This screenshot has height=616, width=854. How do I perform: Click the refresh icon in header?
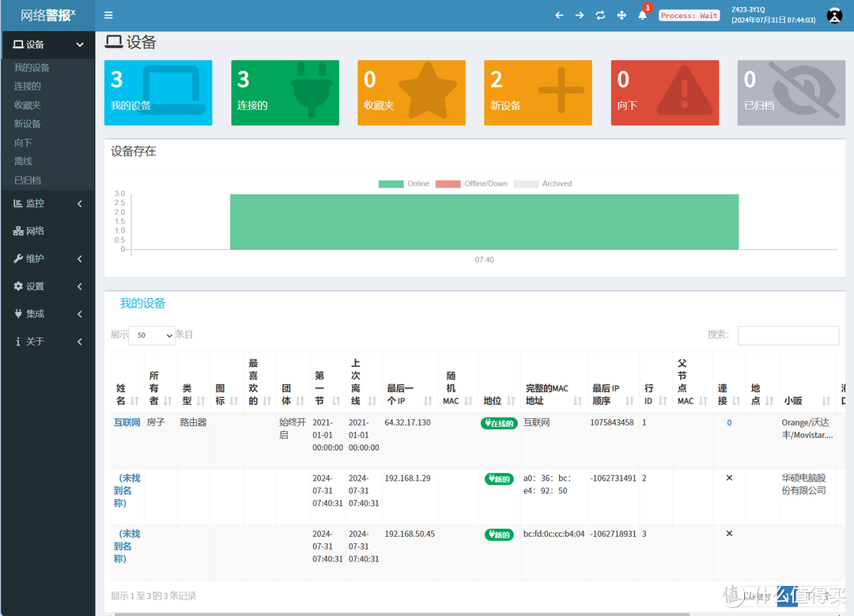(600, 15)
